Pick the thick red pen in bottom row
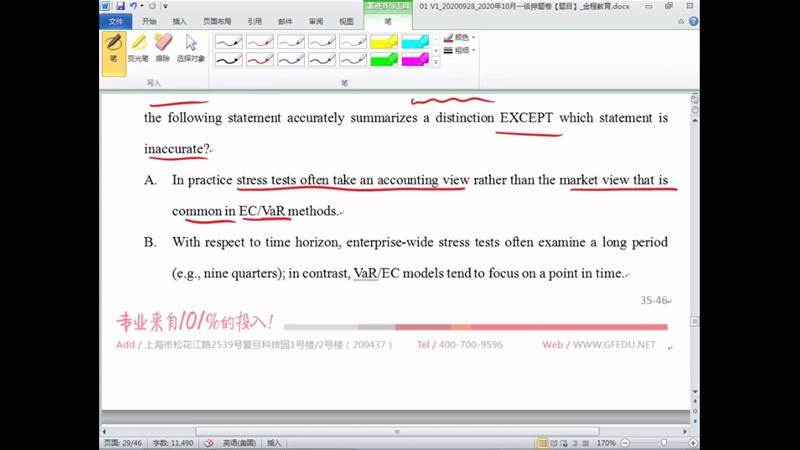 point(260,60)
